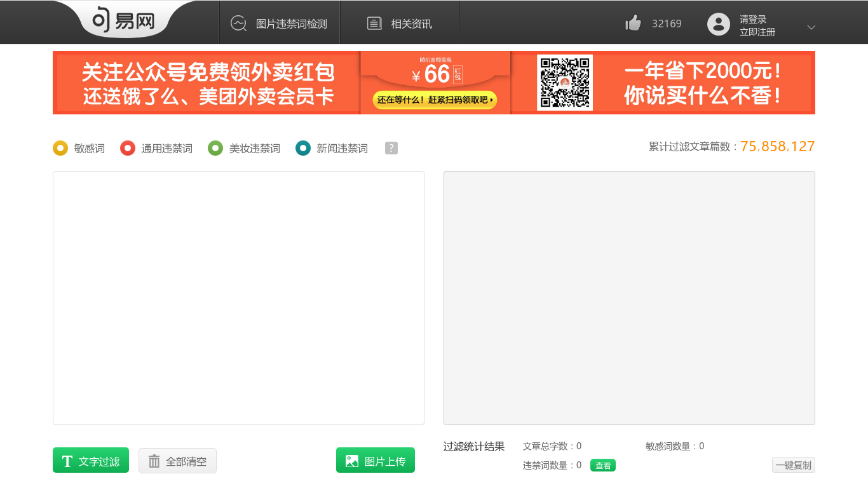
Task: Click the 全部清空 clear all button
Action: tap(177, 461)
